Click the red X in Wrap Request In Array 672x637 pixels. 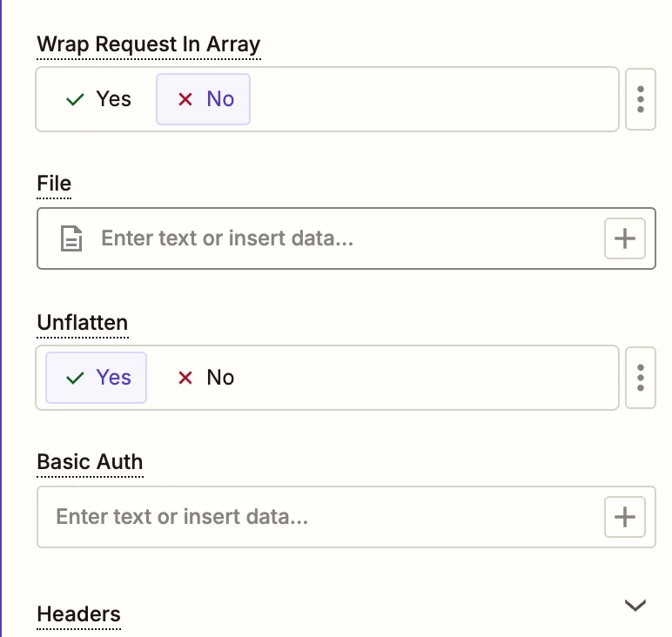[x=185, y=99]
